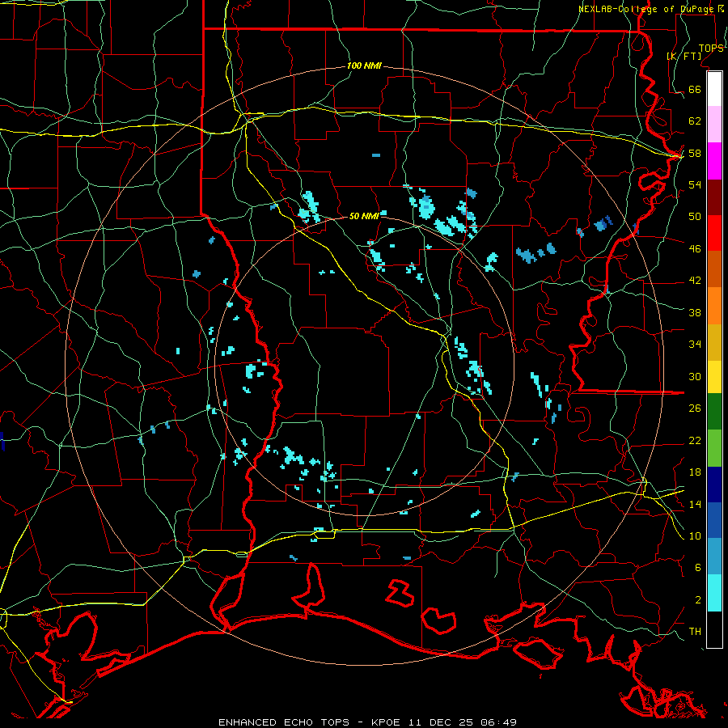
Task: Click the gold legend swatch
Action: click(714, 342)
